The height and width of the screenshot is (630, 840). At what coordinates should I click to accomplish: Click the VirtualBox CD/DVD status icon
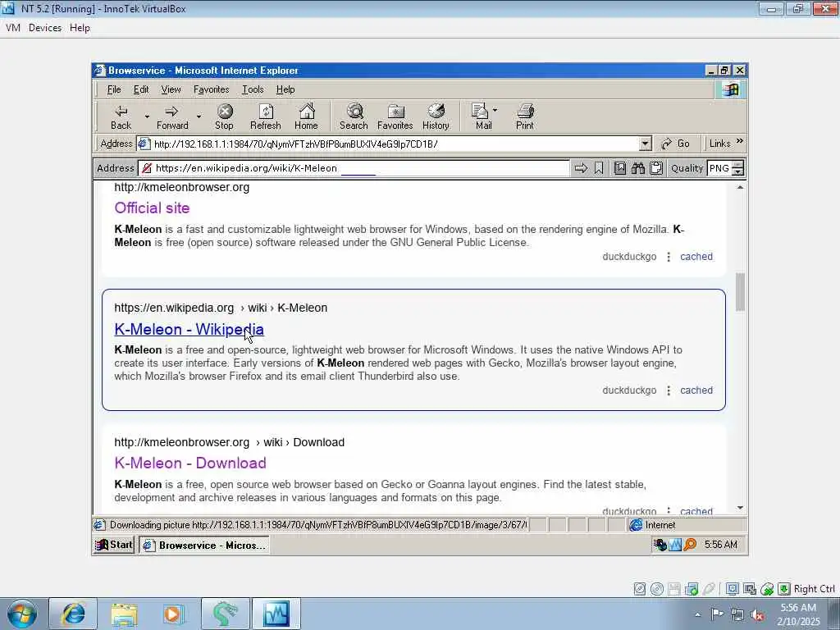(657, 589)
